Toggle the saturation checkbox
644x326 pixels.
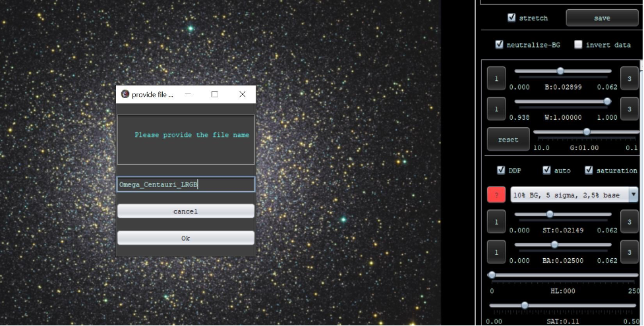589,170
